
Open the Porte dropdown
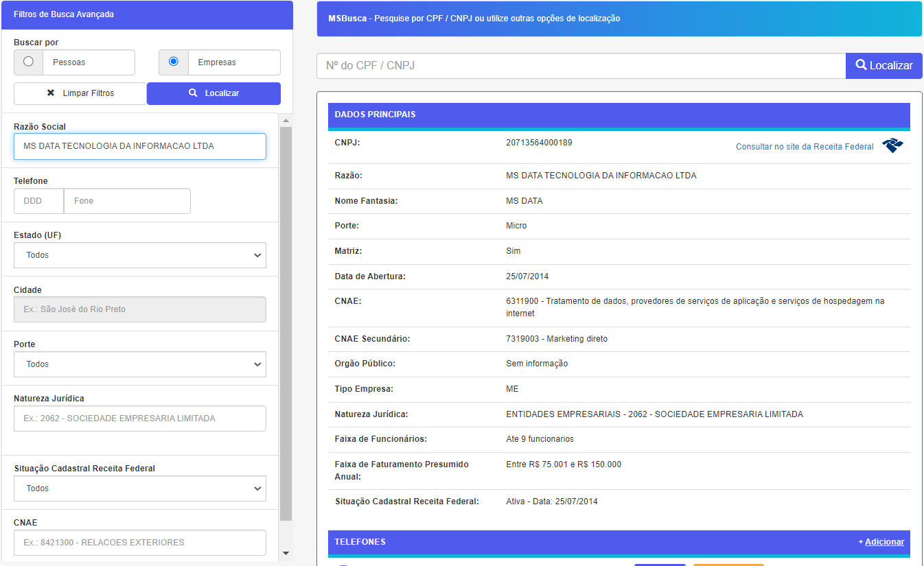pos(140,364)
